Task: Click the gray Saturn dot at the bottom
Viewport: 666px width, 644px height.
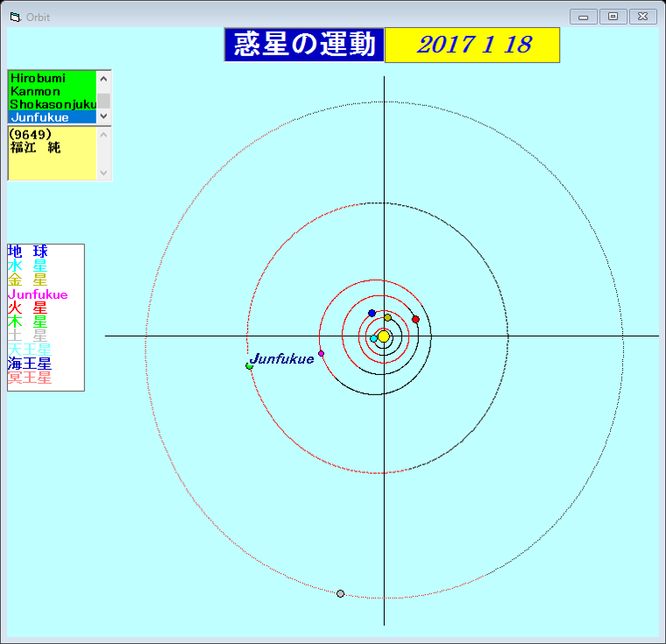Action: [x=340, y=593]
